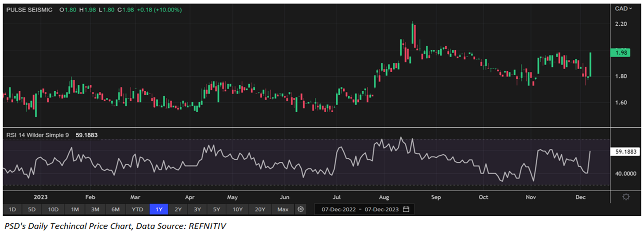
Task: Select the 3Y time range
Action: pos(197,209)
